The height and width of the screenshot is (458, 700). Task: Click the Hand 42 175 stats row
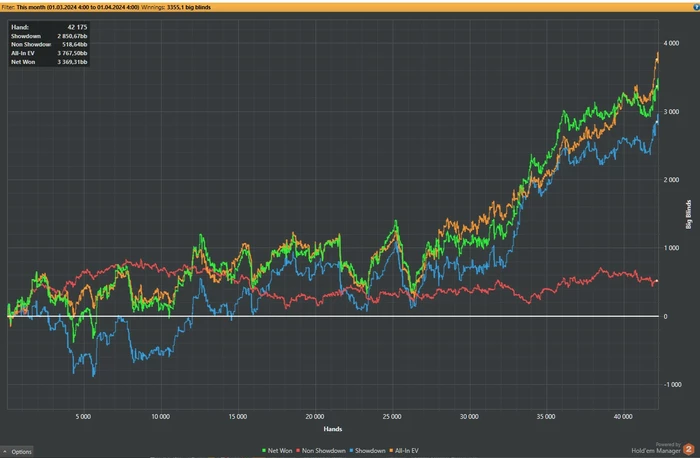pos(49,27)
